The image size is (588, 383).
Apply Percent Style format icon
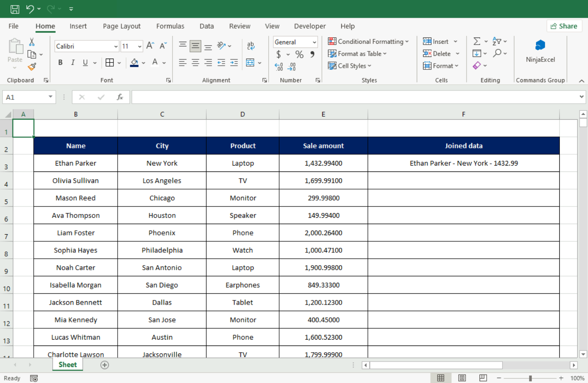[x=299, y=54]
